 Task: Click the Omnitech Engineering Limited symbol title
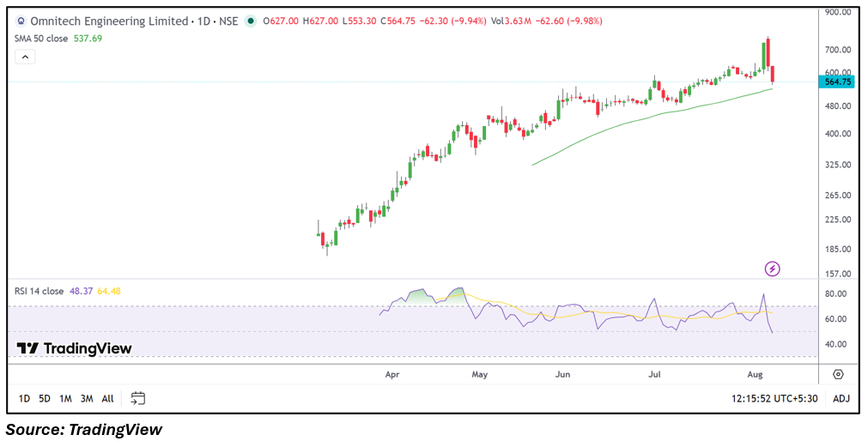click(x=109, y=21)
